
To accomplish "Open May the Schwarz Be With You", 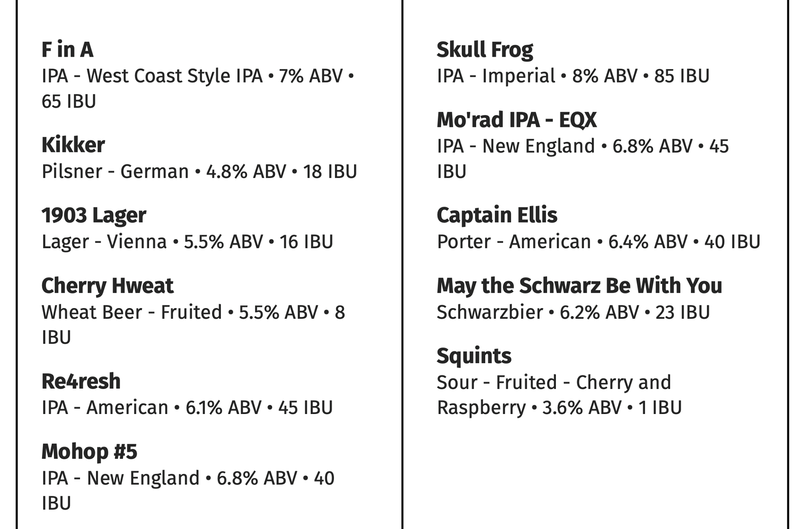I will coord(580,286).
